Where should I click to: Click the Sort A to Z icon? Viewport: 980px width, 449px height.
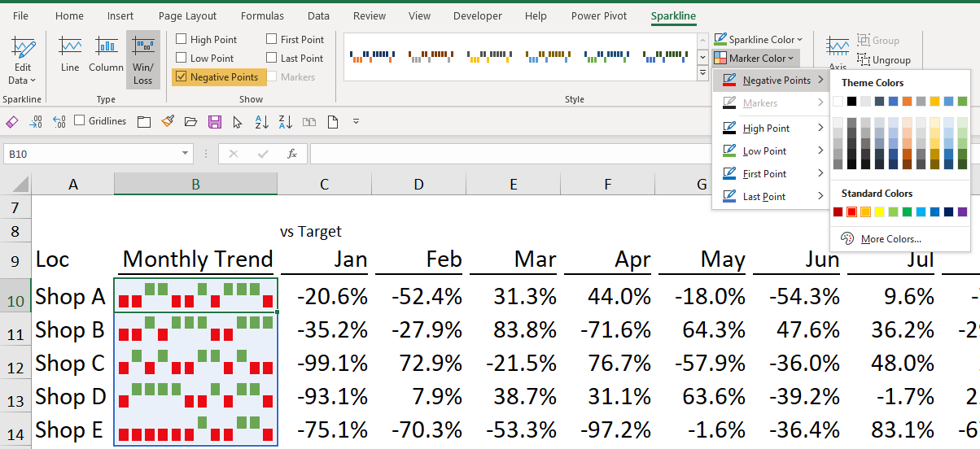261,122
